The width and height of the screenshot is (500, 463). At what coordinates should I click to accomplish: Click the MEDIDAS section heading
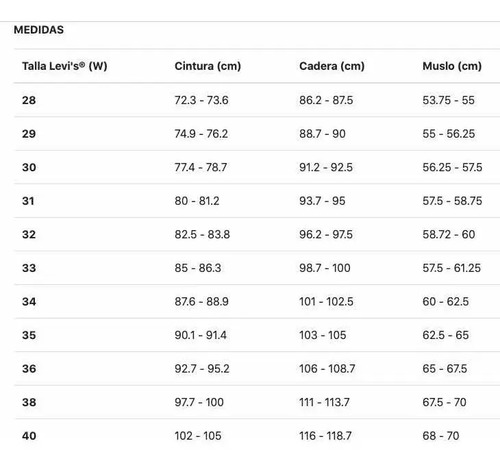click(x=39, y=30)
